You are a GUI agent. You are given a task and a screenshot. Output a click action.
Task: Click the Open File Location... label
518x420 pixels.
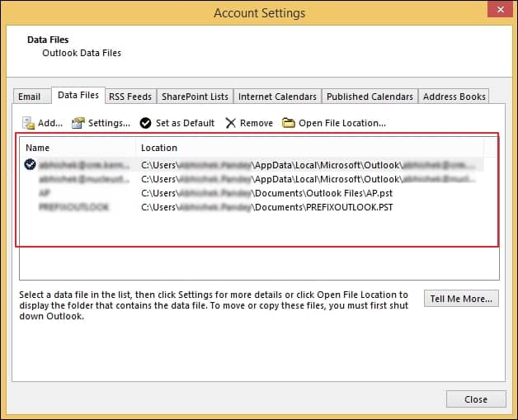(342, 123)
